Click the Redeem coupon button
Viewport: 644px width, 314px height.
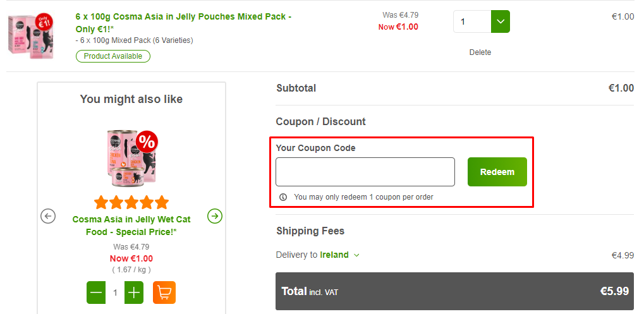[497, 172]
